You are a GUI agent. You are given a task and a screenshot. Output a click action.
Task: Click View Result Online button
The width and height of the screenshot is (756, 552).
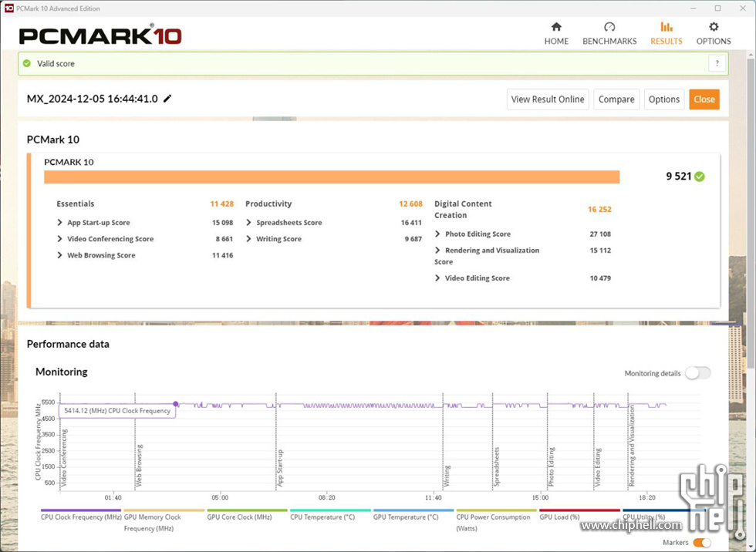tap(547, 99)
